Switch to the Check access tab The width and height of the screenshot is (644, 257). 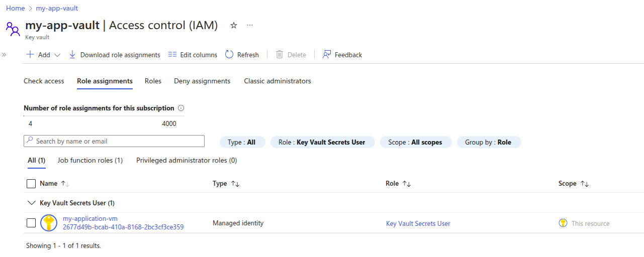[44, 81]
